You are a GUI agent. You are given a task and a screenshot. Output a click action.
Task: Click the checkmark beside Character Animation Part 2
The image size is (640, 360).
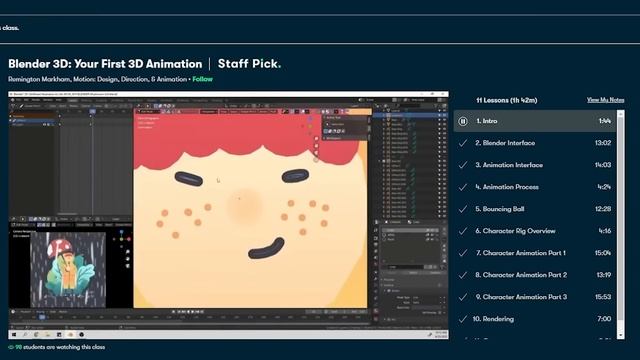[x=463, y=275]
